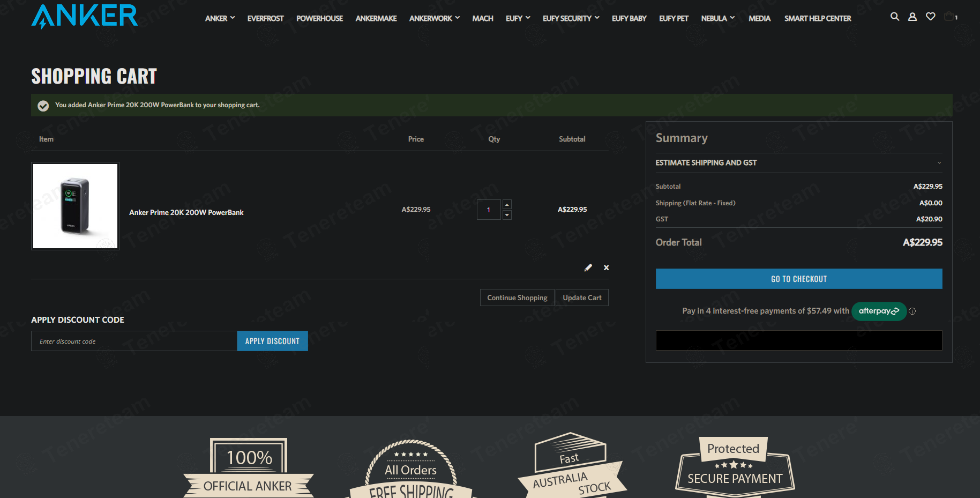Expand the Eufy Security dropdown

pos(571,18)
